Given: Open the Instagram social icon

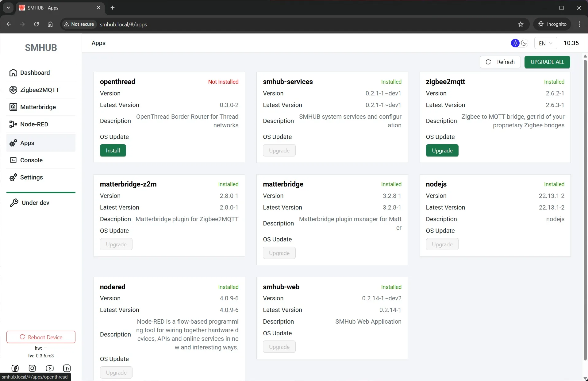Looking at the screenshot, I should click(x=32, y=368).
